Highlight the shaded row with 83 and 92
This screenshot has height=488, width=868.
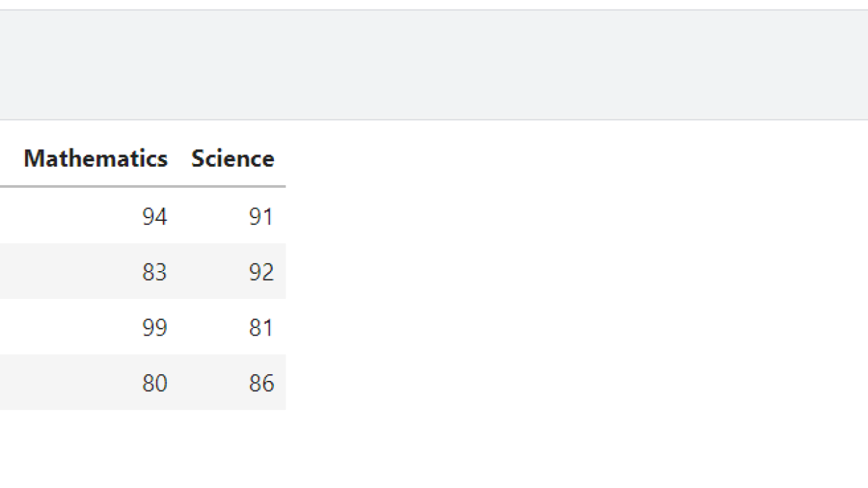142,271
